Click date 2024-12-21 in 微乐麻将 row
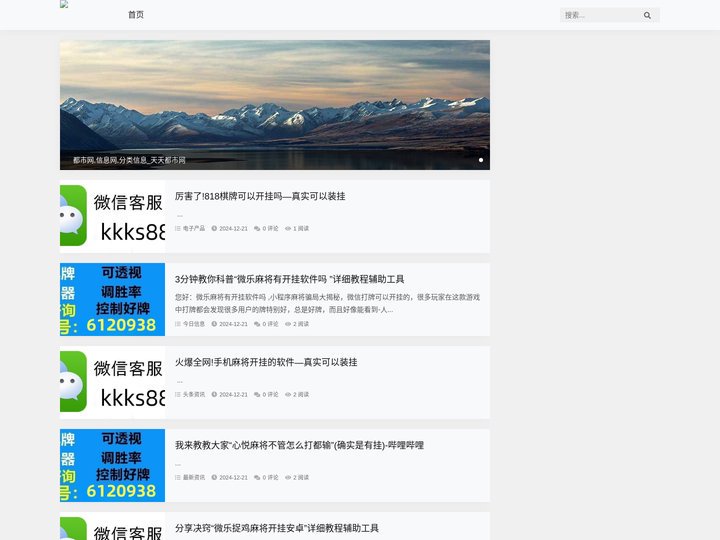Screen dimensions: 720x540 point(233,324)
